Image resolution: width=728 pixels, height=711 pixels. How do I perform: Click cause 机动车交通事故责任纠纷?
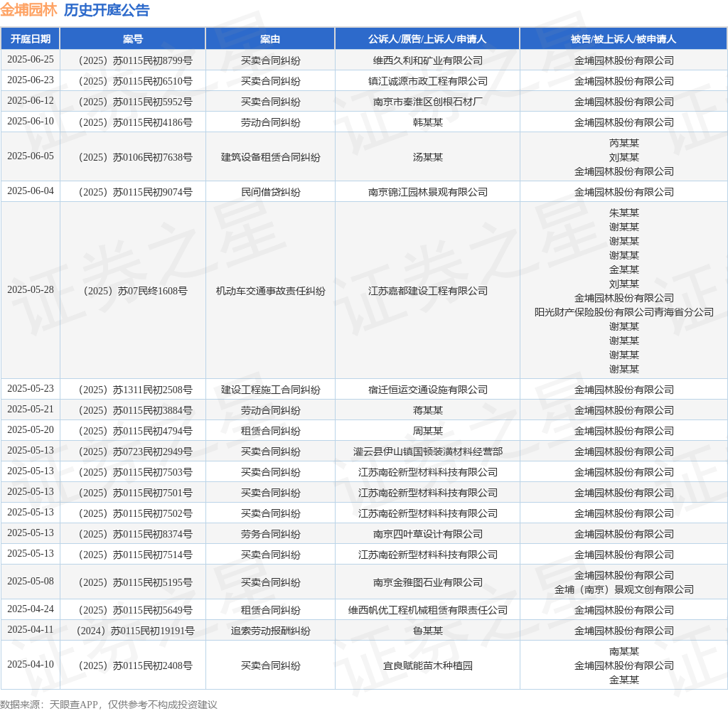(270, 292)
